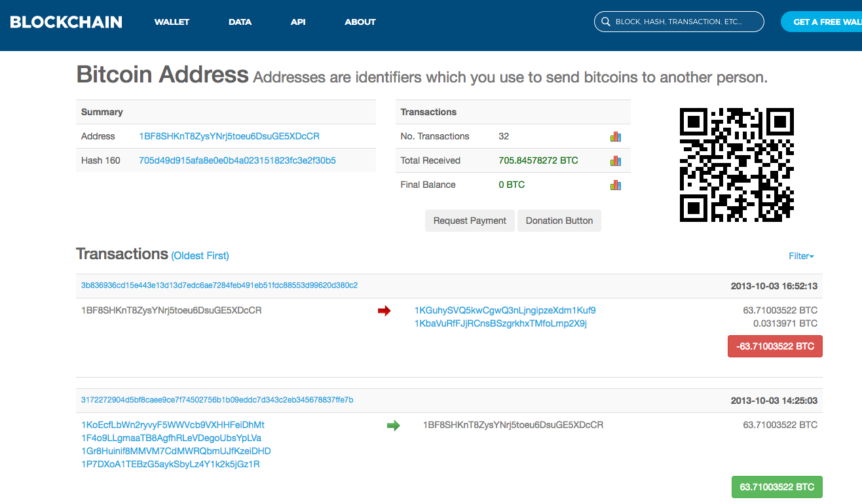The width and height of the screenshot is (862, 504).
Task: Click the Bitcoin Address page heading
Action: [162, 75]
